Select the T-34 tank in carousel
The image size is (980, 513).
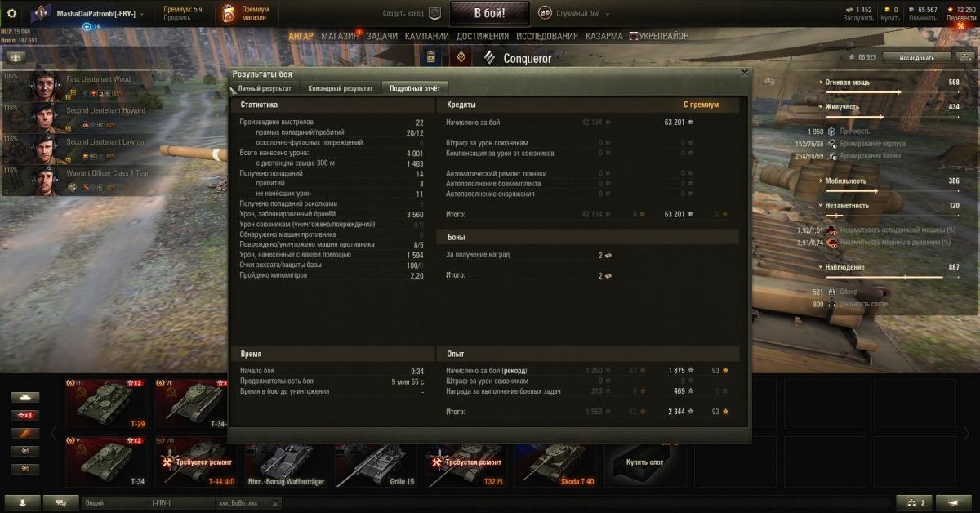pos(106,462)
